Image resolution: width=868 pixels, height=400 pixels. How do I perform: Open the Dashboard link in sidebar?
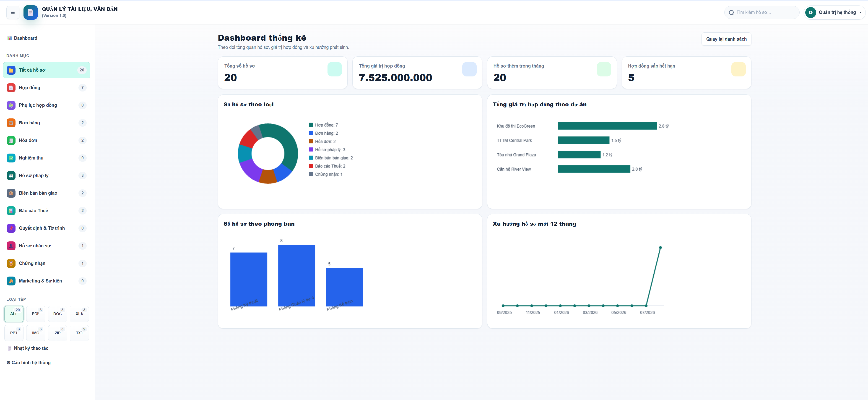pos(26,38)
